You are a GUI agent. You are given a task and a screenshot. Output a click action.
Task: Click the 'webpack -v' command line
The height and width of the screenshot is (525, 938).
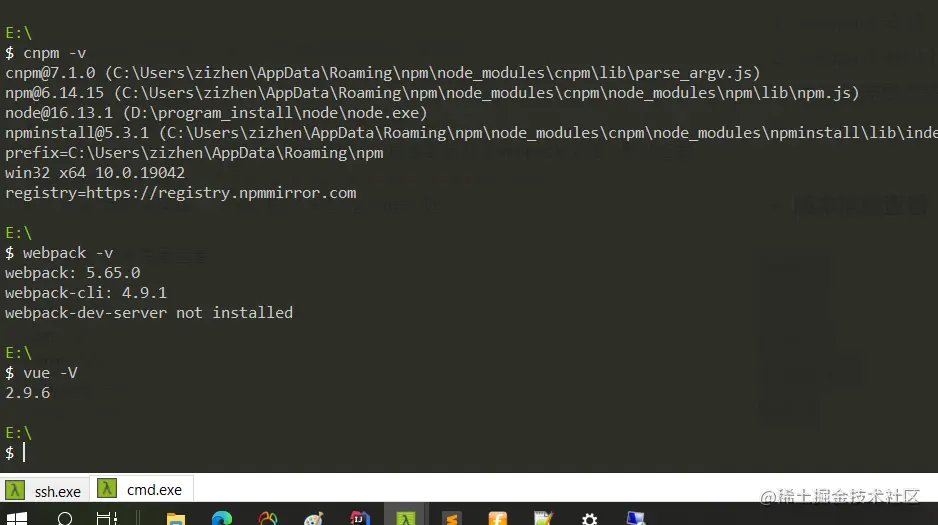point(59,253)
